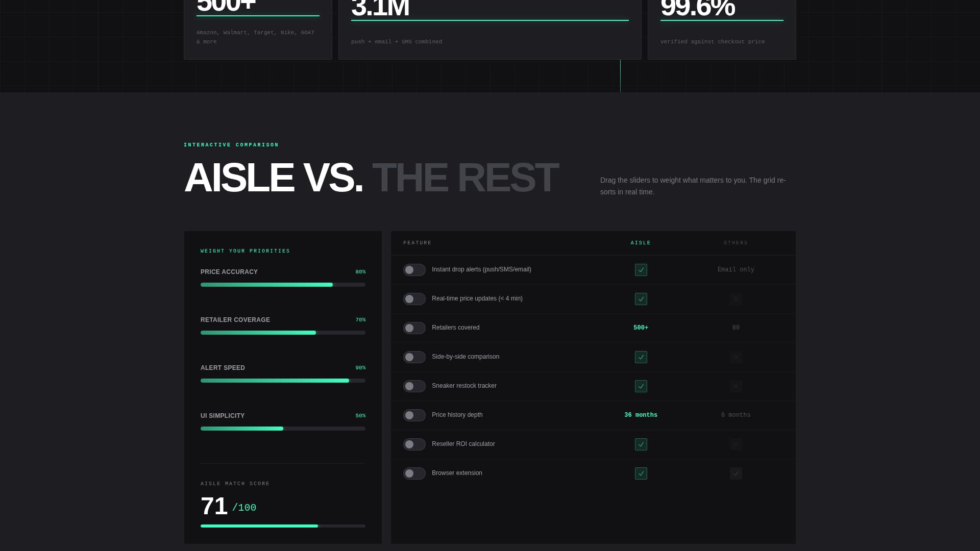Image resolution: width=980 pixels, height=551 pixels.
Task: Click the 'Email only' Others value
Action: pos(736,269)
